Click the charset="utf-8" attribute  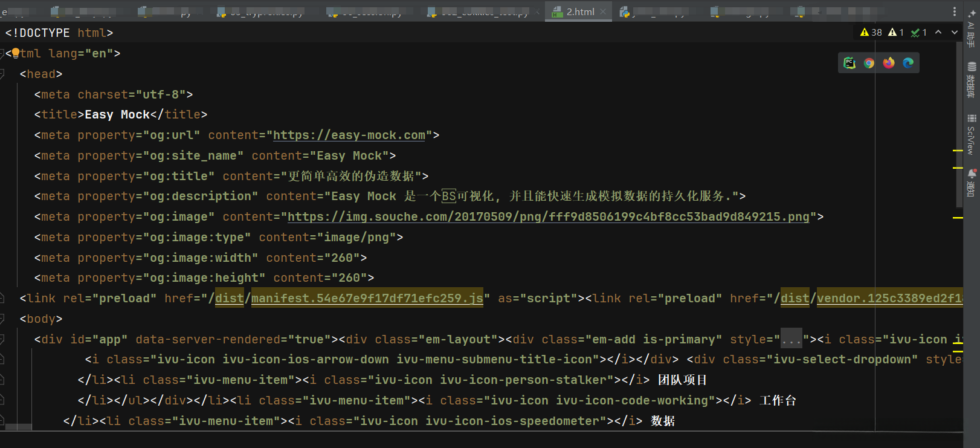coord(132,94)
